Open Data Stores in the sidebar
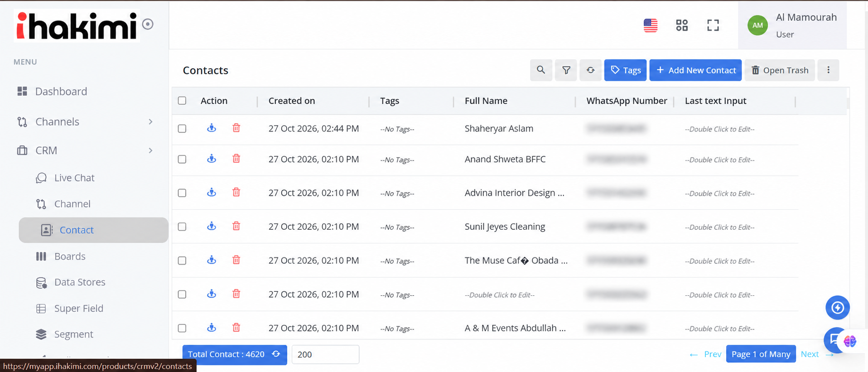This screenshot has height=372, width=868. tap(80, 282)
